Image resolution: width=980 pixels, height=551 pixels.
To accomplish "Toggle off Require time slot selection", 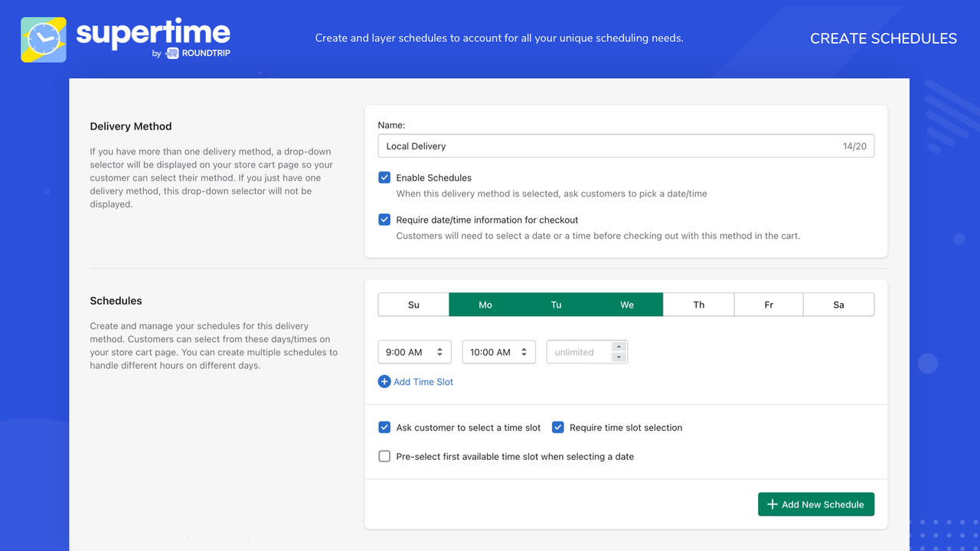I will (x=558, y=427).
